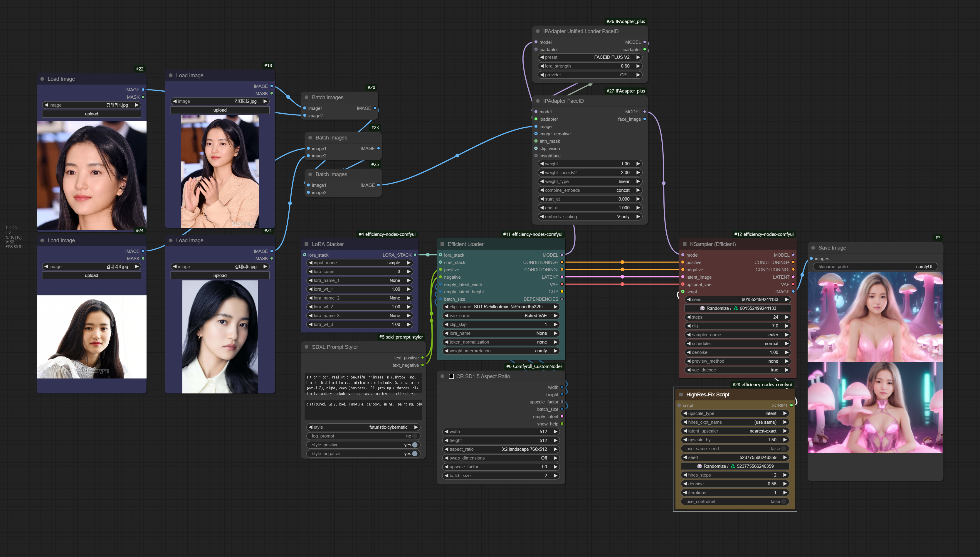Collapse the KSampler (Efficient) node
The height and width of the screenshot is (557, 980).
pyautogui.click(x=685, y=244)
